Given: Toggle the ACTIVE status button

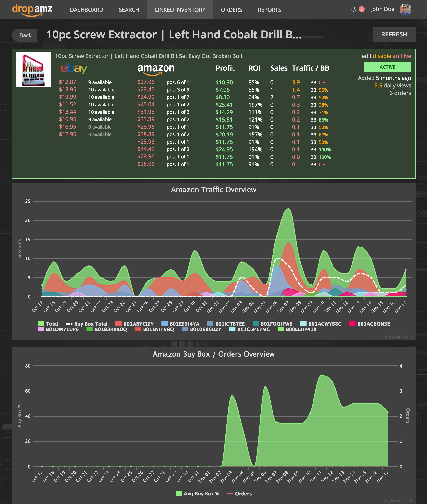Looking at the screenshot, I should point(388,67).
